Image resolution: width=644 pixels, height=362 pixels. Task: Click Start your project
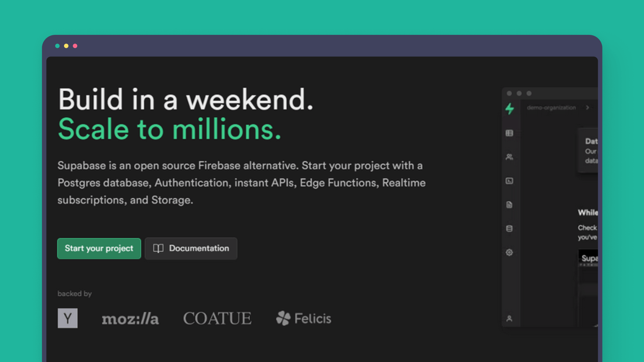click(99, 248)
